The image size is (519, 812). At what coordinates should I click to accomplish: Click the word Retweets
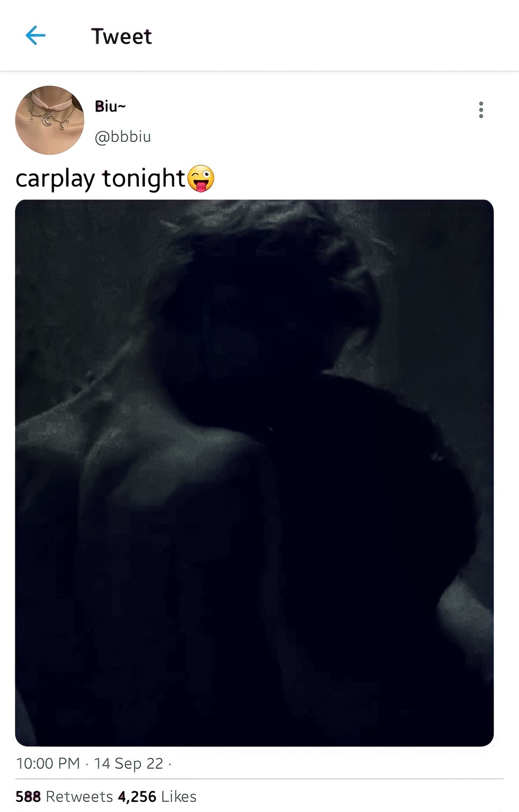pyautogui.click(x=80, y=796)
